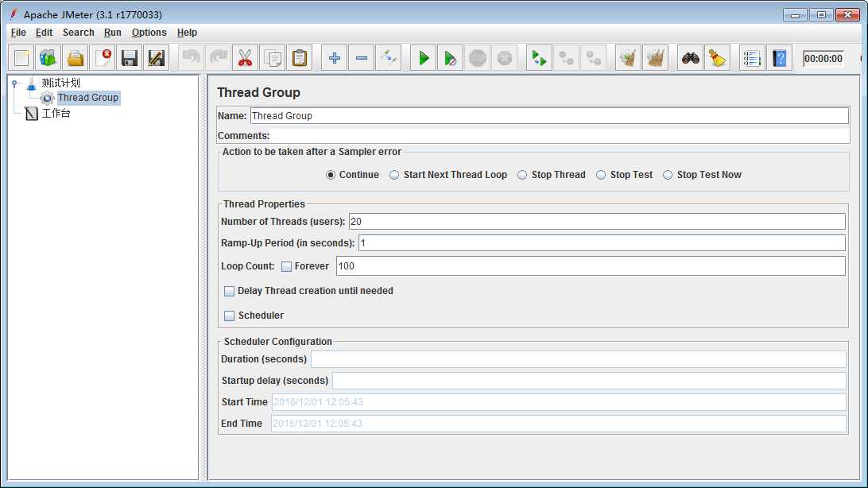Open the Templates toolbar icon
This screenshot has height=488, width=868.
pos(48,58)
